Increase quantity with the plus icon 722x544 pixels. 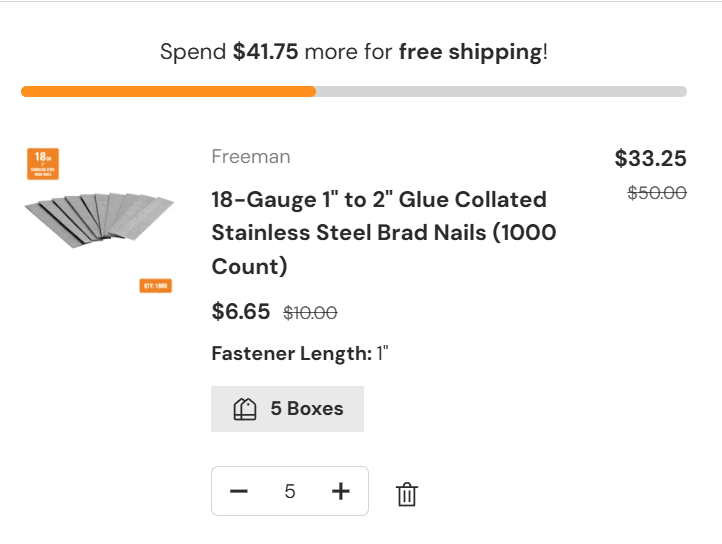tap(341, 491)
